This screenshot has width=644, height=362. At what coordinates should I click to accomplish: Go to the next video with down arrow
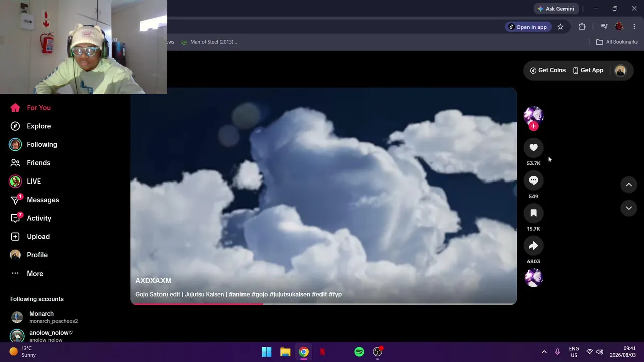click(629, 208)
